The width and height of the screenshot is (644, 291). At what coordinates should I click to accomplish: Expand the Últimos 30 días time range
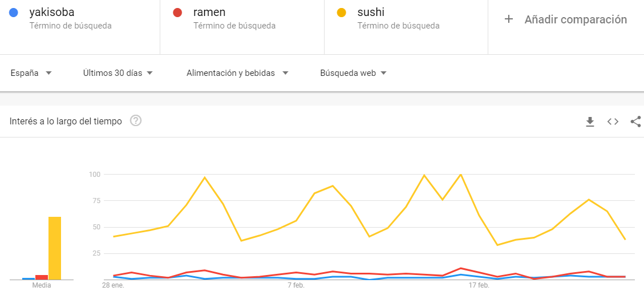click(118, 73)
